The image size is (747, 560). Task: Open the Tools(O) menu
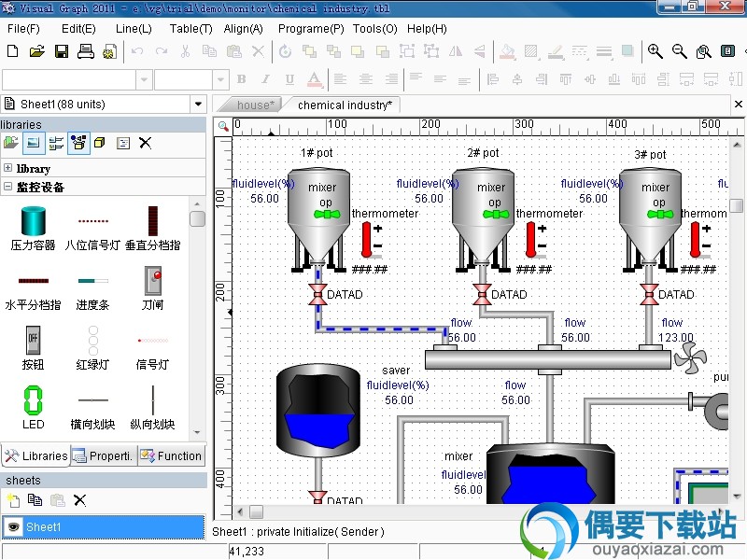[375, 29]
